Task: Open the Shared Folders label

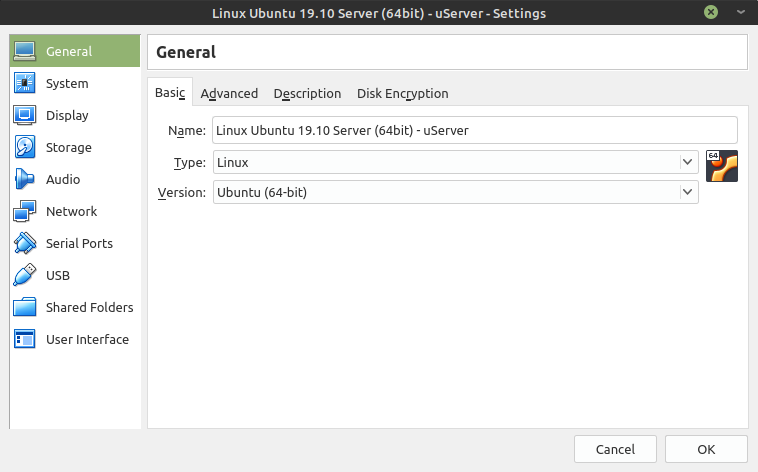Action: click(89, 307)
